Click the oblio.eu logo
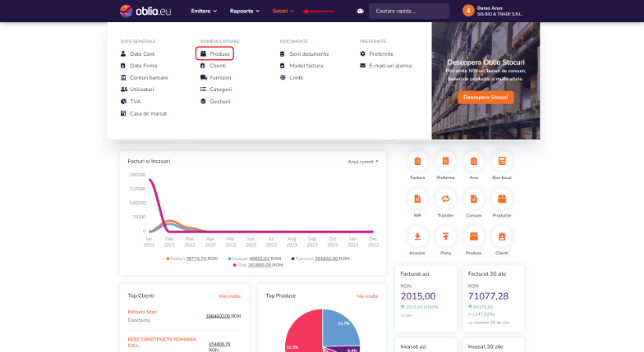 click(145, 11)
